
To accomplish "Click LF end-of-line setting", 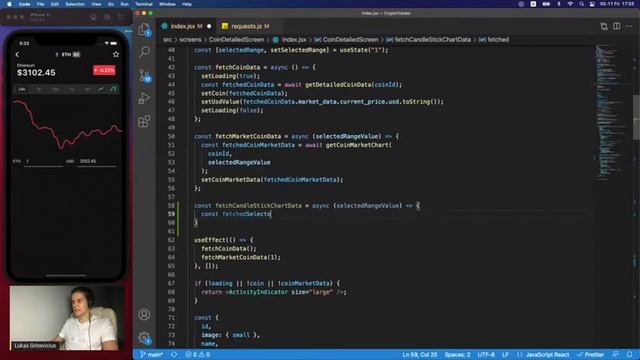I will pos(505,354).
